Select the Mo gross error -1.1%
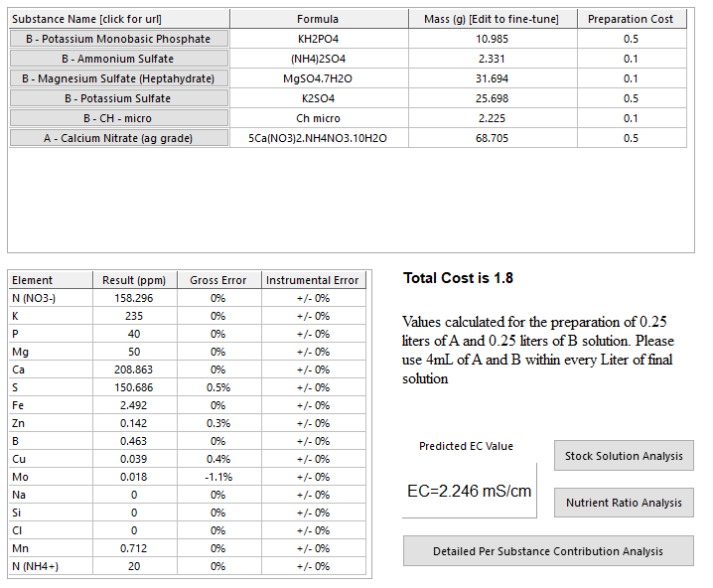 coord(218,477)
